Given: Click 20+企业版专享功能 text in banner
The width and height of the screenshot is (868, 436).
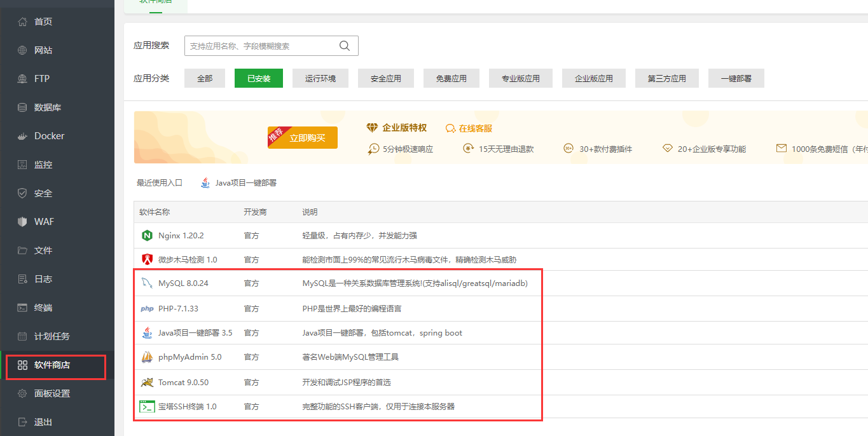Looking at the screenshot, I should (x=712, y=149).
